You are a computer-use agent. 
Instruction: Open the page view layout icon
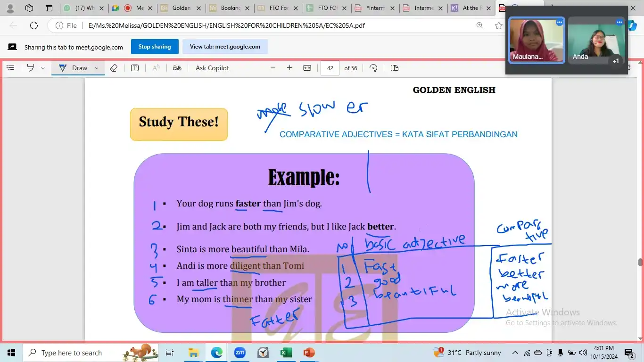click(394, 68)
